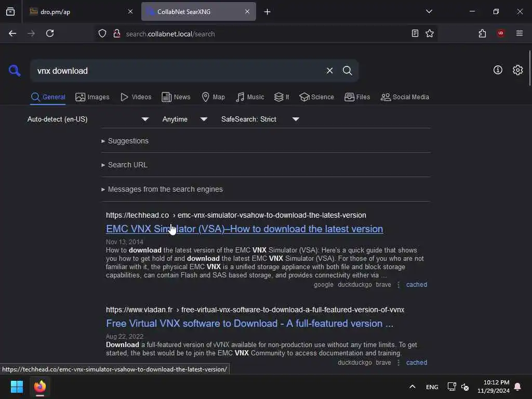Screen dimensions: 532x399
Task: Expand the Search URL section
Action: (124, 165)
